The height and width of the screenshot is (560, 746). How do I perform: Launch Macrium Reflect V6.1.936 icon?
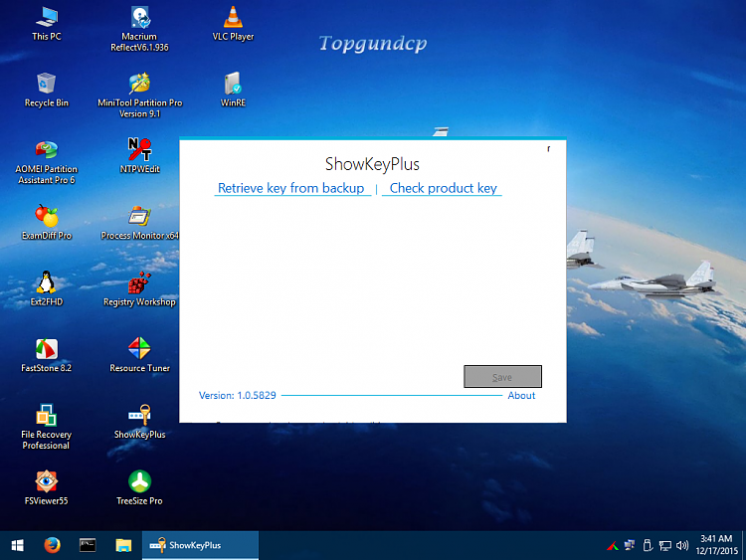tap(139, 29)
